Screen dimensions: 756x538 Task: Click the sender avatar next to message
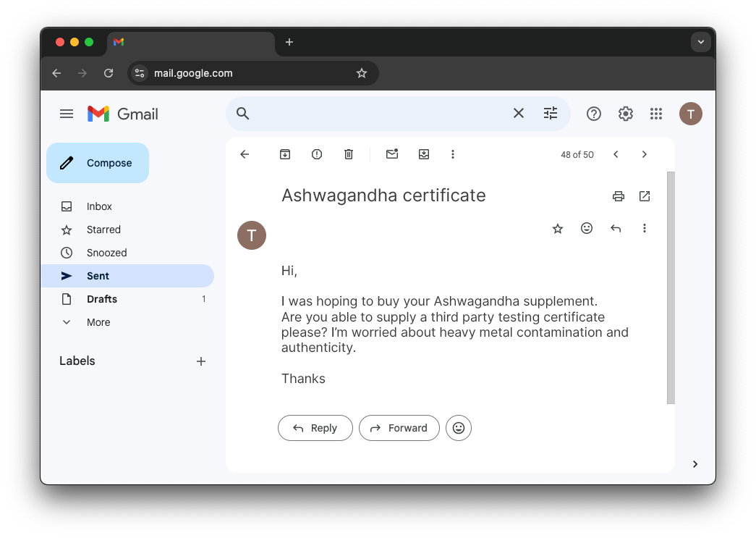click(252, 235)
